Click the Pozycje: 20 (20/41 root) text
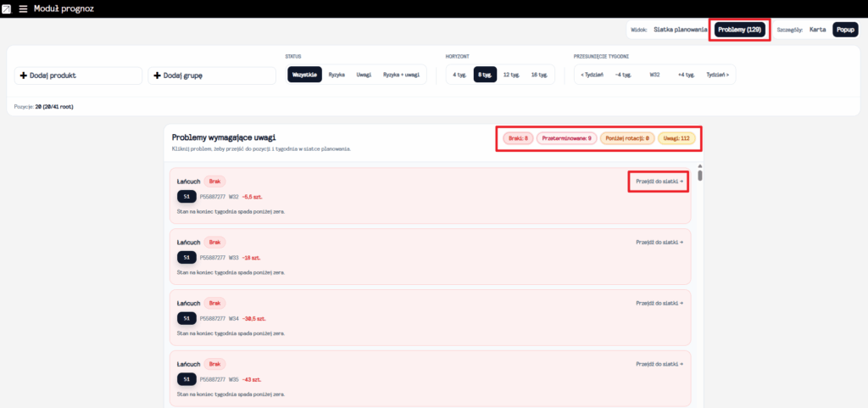This screenshot has width=868, height=408. click(x=44, y=106)
